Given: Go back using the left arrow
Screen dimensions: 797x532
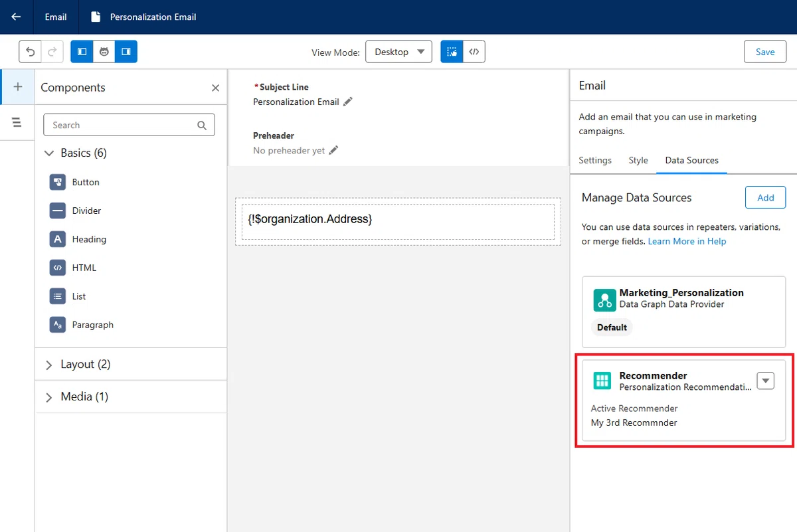Looking at the screenshot, I should [x=16, y=17].
